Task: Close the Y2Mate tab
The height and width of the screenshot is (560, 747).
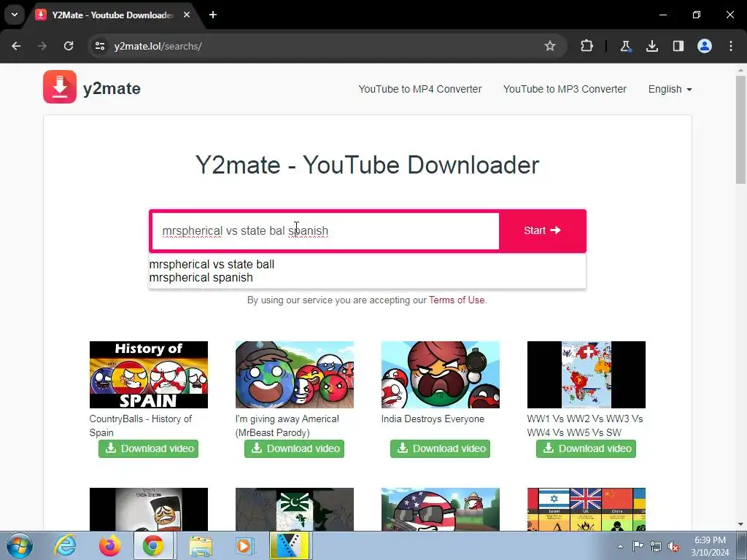Action: (187, 15)
